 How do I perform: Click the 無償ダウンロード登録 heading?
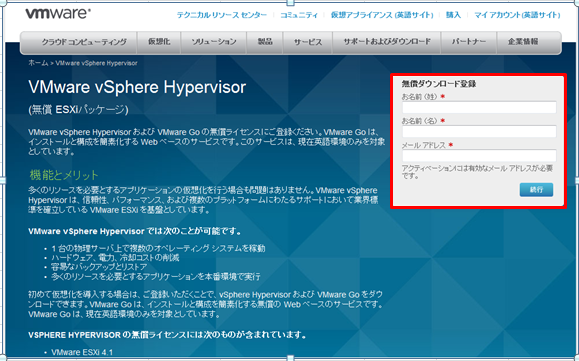click(x=439, y=84)
